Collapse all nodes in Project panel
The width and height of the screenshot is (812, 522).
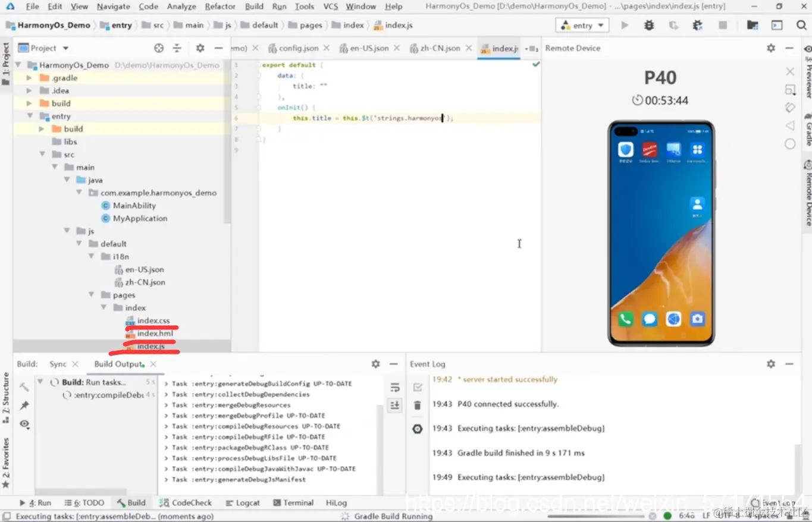point(177,48)
